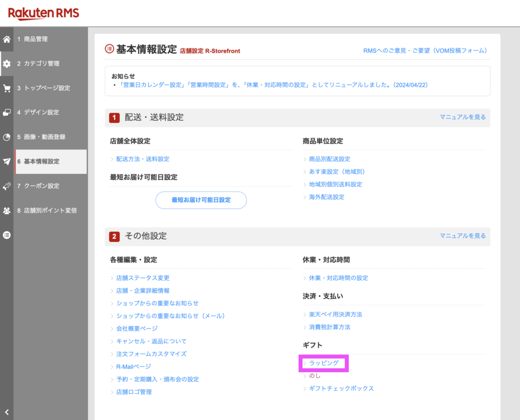
Task: Click the people group sidebar icon
Action: coord(7,211)
